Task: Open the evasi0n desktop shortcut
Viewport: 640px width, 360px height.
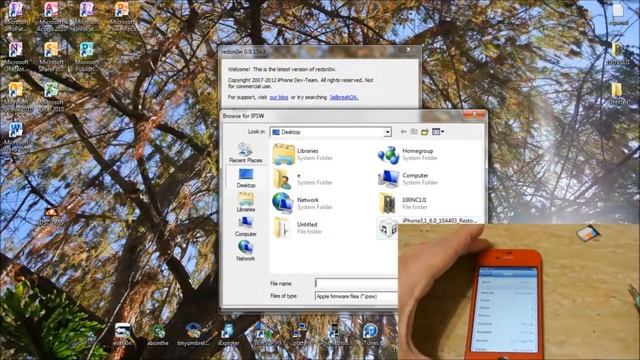Action: (x=122, y=334)
